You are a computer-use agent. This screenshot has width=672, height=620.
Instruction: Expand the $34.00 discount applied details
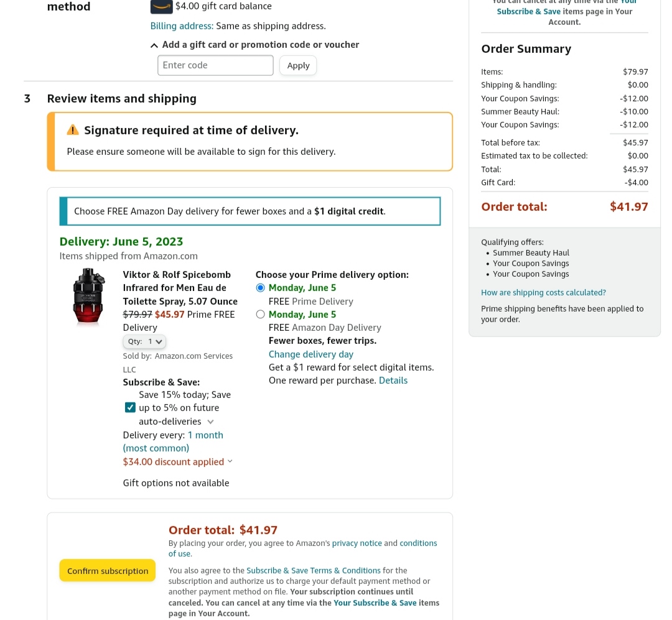pyautogui.click(x=178, y=461)
